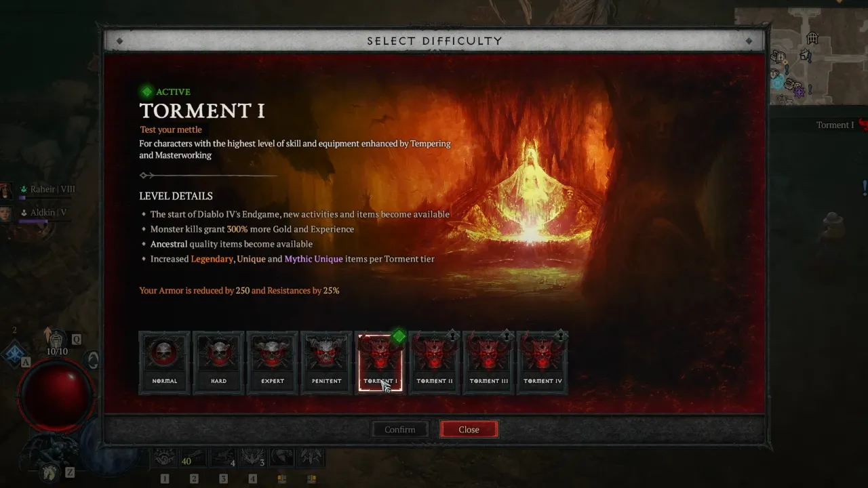Image resolution: width=868 pixels, height=488 pixels.
Task: Pick the locked Torment IV card
Action: pyautogui.click(x=542, y=363)
